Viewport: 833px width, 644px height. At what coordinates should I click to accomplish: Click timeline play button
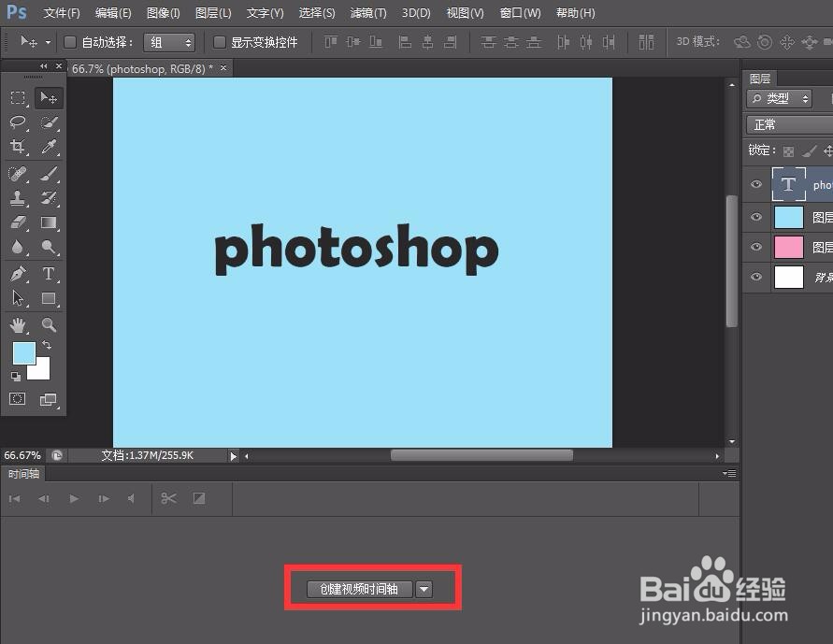(x=74, y=498)
